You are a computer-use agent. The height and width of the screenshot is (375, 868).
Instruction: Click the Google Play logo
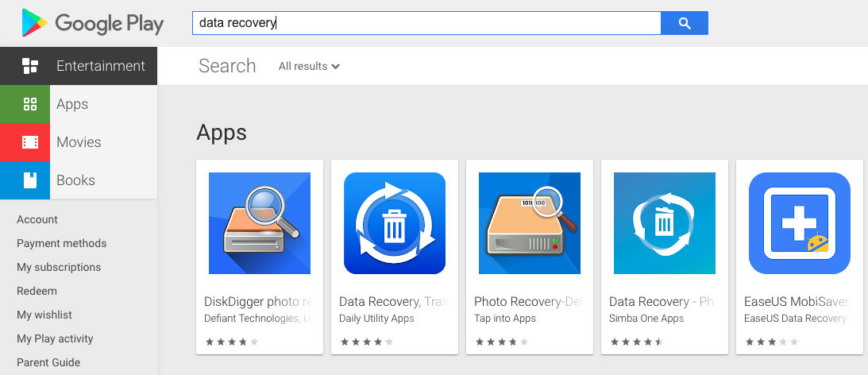click(x=92, y=23)
